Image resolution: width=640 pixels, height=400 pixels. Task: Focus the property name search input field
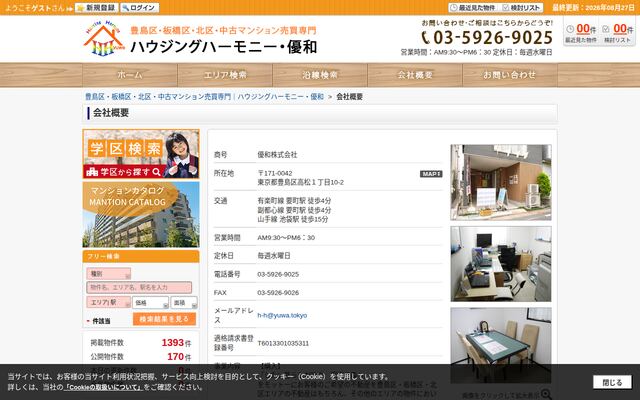point(139,287)
